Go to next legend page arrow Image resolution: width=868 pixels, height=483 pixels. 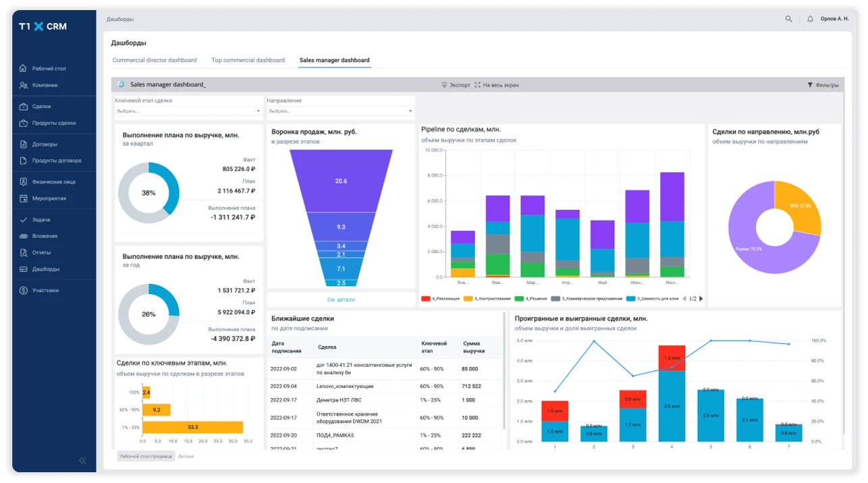click(701, 298)
